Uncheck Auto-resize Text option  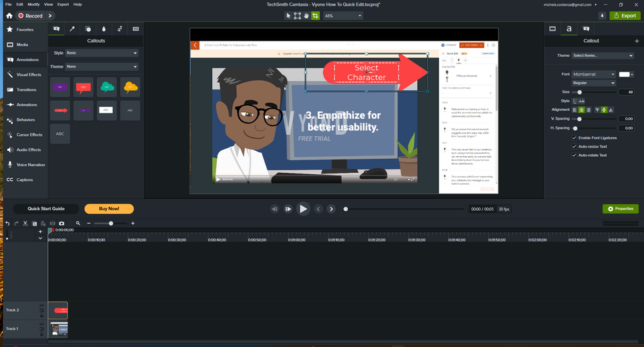point(575,146)
